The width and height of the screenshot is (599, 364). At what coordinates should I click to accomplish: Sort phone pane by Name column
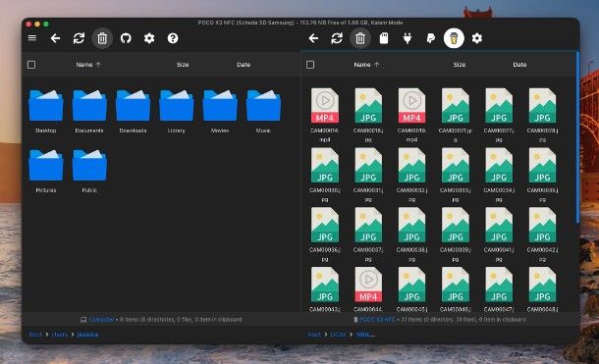(x=366, y=65)
